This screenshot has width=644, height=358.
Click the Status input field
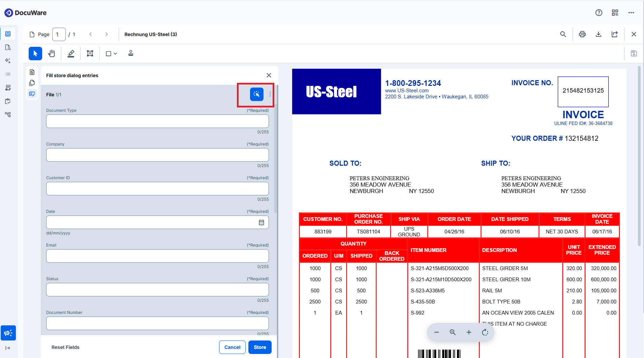(157, 290)
